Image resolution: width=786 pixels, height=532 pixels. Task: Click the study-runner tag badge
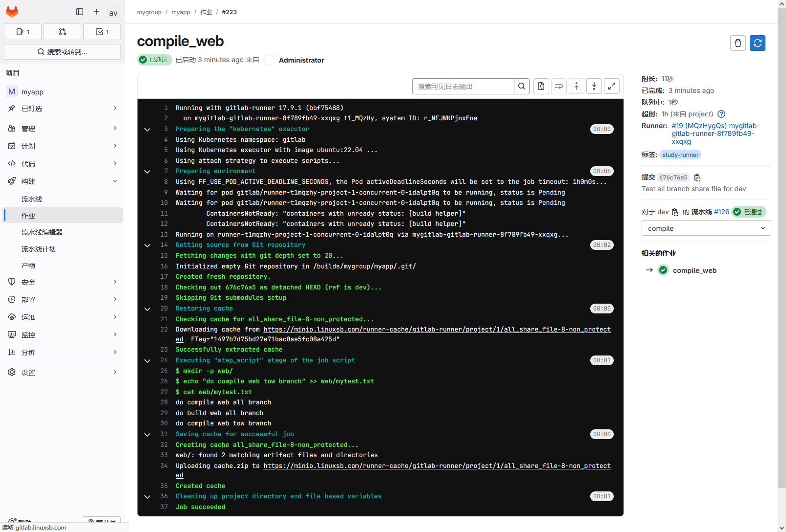click(x=680, y=155)
